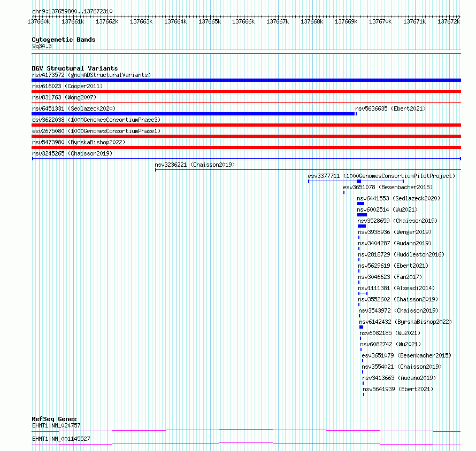476x451 pixels.
Task: Select nsv3552602 Chaisson2019 label
Action: click(x=398, y=299)
